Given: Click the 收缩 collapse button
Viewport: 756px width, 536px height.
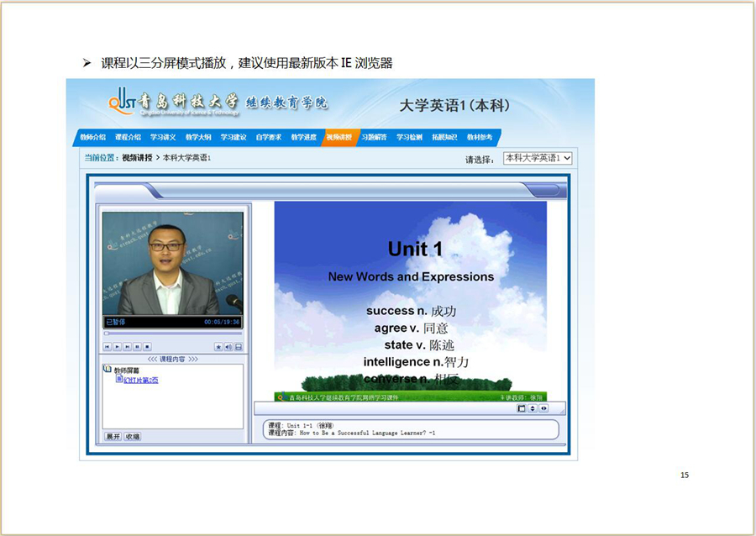Looking at the screenshot, I should coord(133,437).
